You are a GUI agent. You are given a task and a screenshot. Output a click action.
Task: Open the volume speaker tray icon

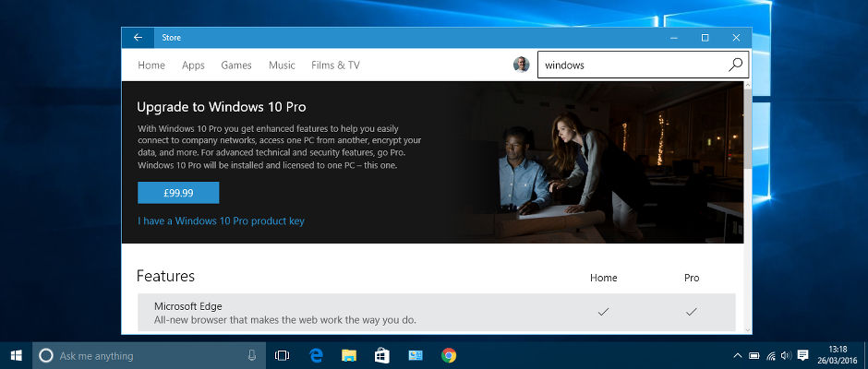786,356
